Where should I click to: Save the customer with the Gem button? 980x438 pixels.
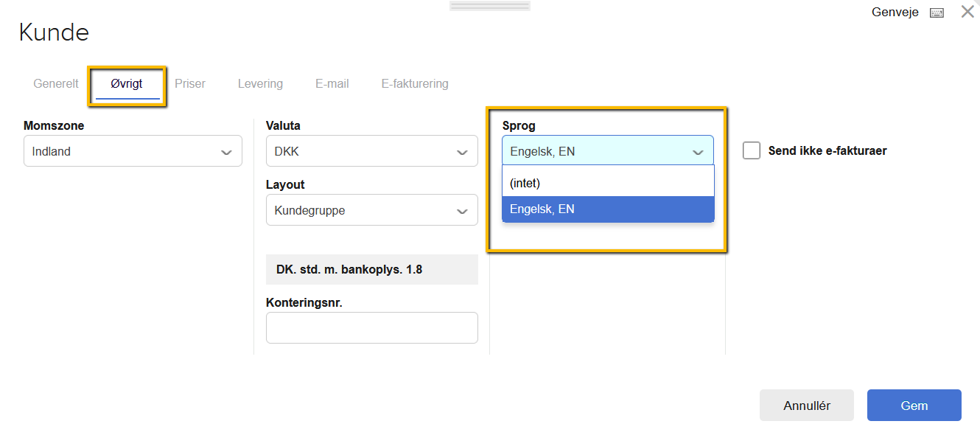[x=914, y=405]
